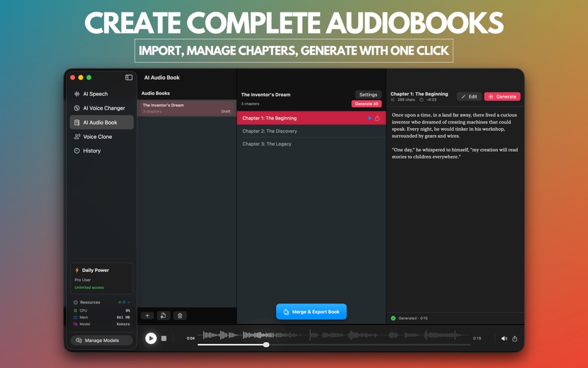The image size is (588, 368).
Task: Click the Unlimited access text
Action: (x=89, y=287)
